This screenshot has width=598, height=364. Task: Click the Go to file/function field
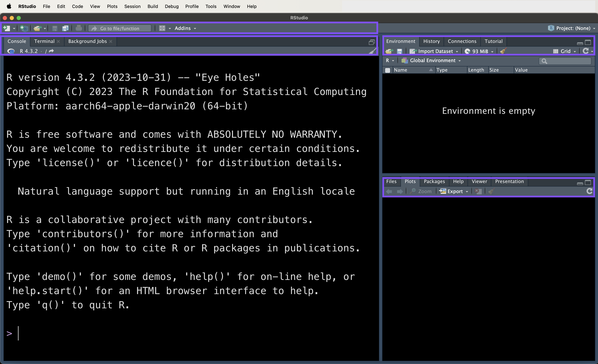click(x=120, y=28)
